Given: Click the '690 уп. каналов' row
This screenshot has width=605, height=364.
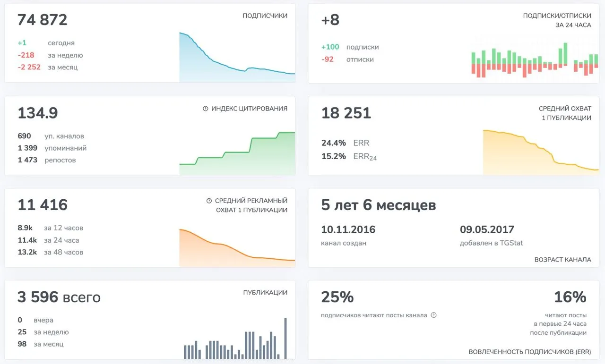Looking at the screenshot, I should 51,136.
